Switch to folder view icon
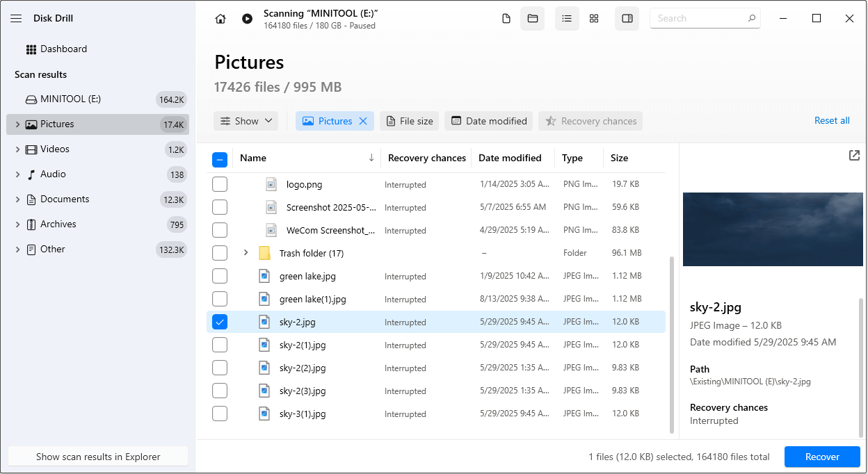The width and height of the screenshot is (868, 474). pos(533,19)
